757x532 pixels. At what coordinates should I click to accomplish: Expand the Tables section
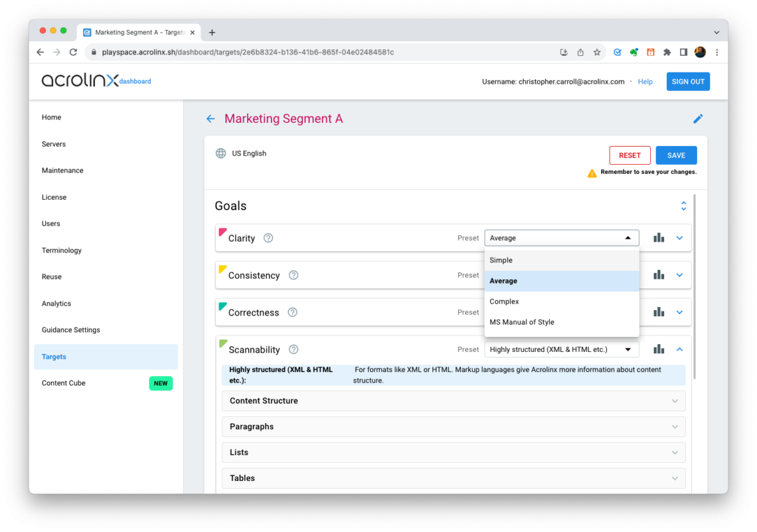click(454, 478)
